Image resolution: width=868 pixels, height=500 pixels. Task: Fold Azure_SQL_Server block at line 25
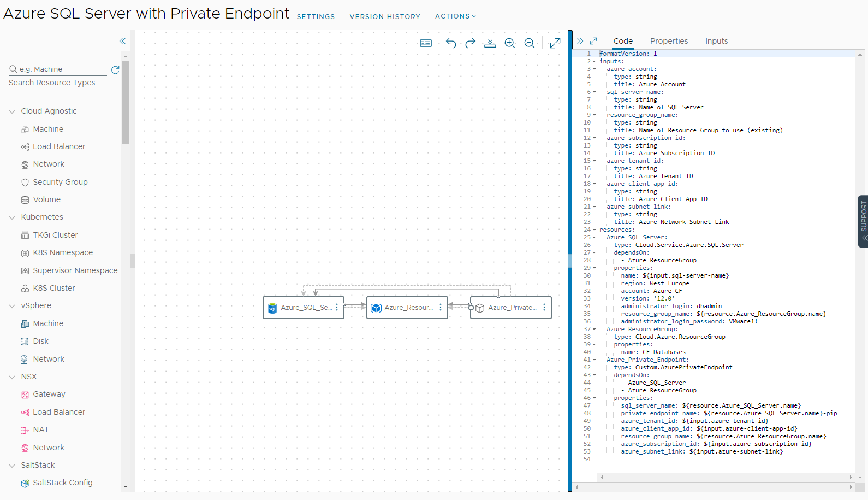(594, 238)
